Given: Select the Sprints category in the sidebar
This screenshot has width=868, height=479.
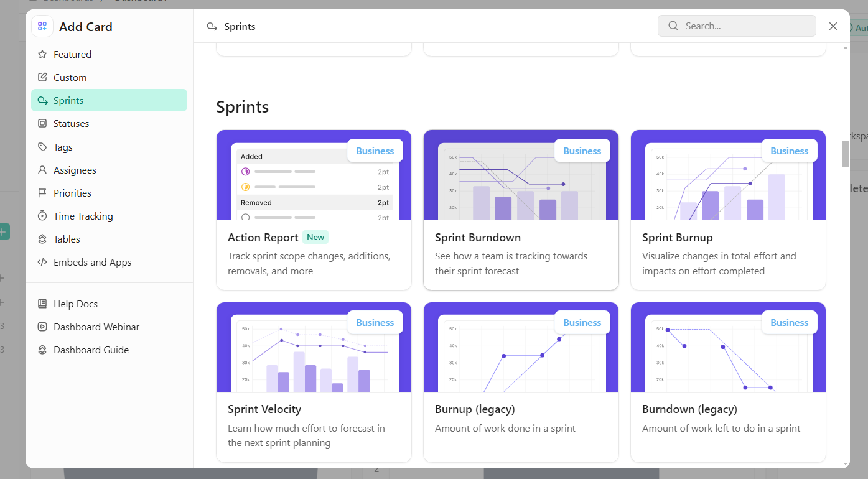Looking at the screenshot, I should pos(109,100).
